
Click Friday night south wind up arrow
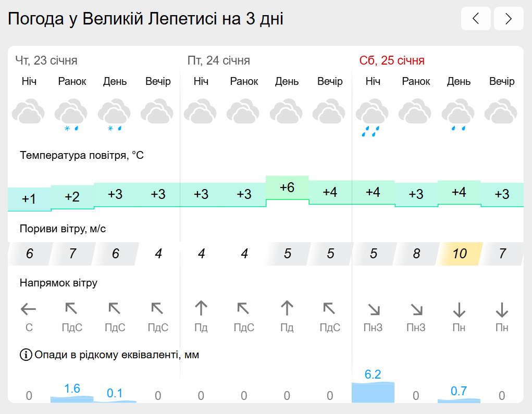tap(201, 308)
